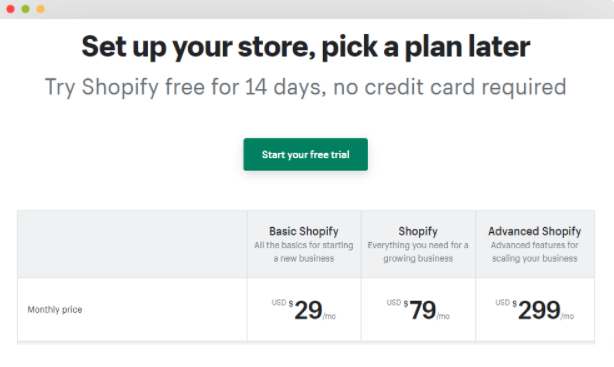Click the green window dot
614x367 pixels.
click(25, 9)
